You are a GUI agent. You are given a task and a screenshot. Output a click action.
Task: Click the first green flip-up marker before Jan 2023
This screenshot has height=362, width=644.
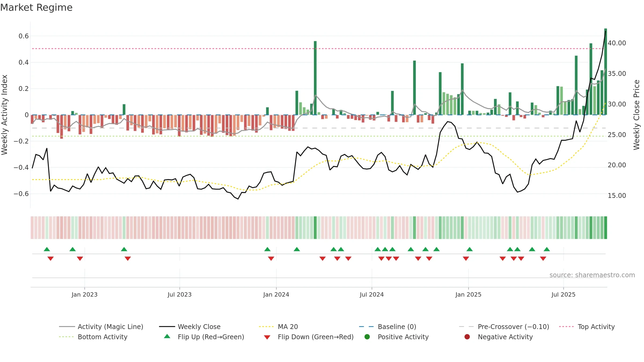(47, 249)
